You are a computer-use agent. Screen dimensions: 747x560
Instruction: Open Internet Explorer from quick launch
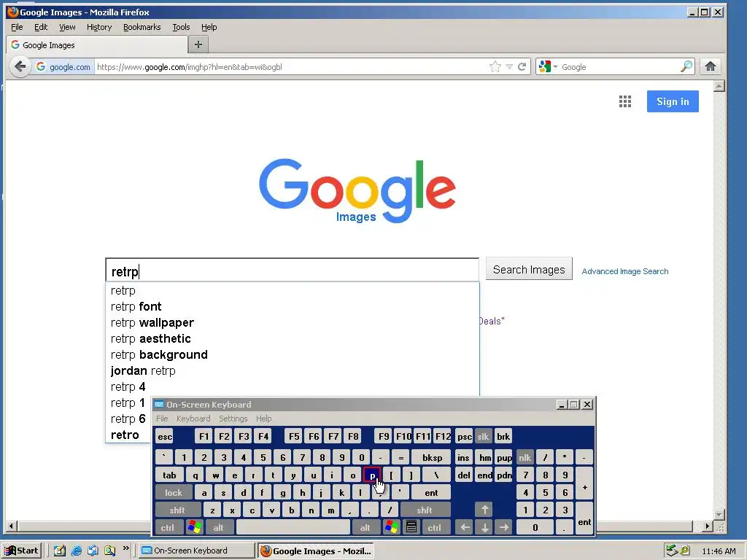(x=76, y=551)
